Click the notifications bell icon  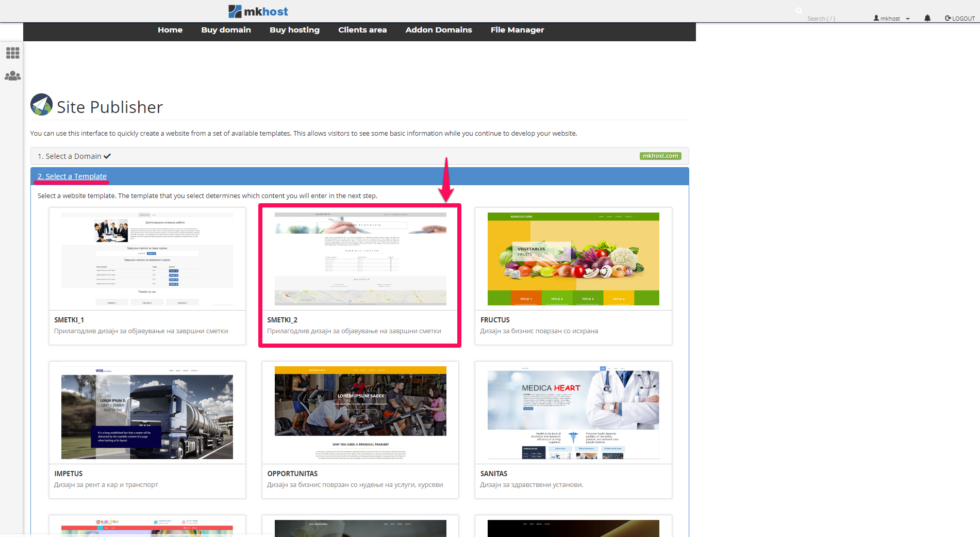(x=927, y=18)
